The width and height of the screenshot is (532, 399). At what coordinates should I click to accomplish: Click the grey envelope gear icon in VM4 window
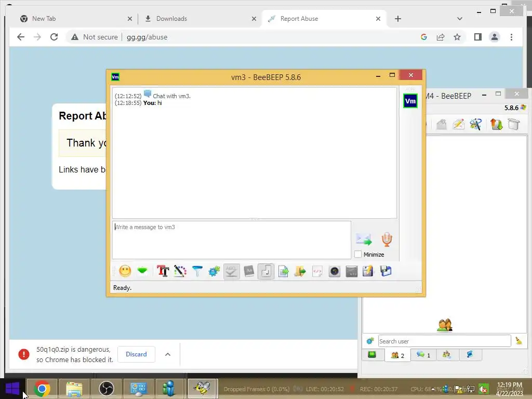tap(442, 124)
